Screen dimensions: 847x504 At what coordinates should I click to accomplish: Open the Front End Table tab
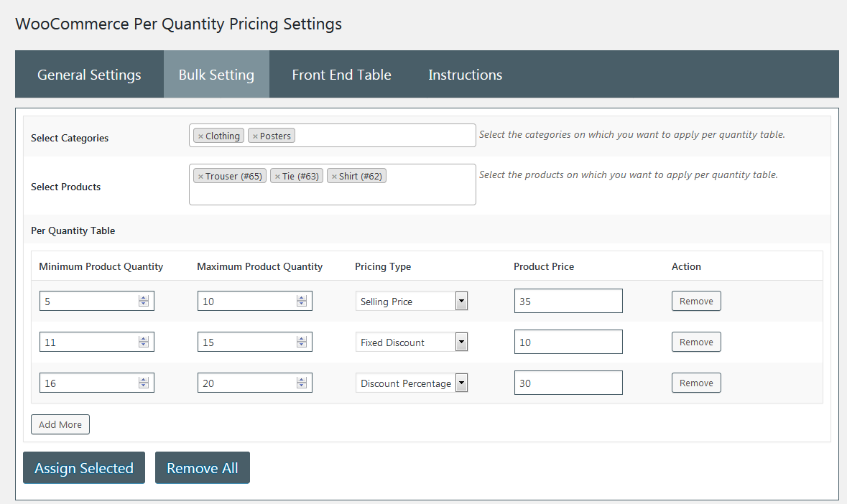(341, 74)
